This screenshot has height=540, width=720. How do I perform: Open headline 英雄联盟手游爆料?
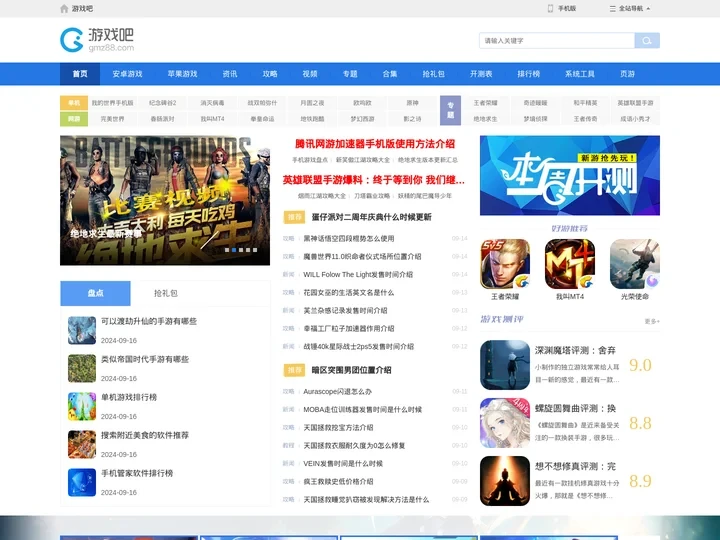coord(374,180)
